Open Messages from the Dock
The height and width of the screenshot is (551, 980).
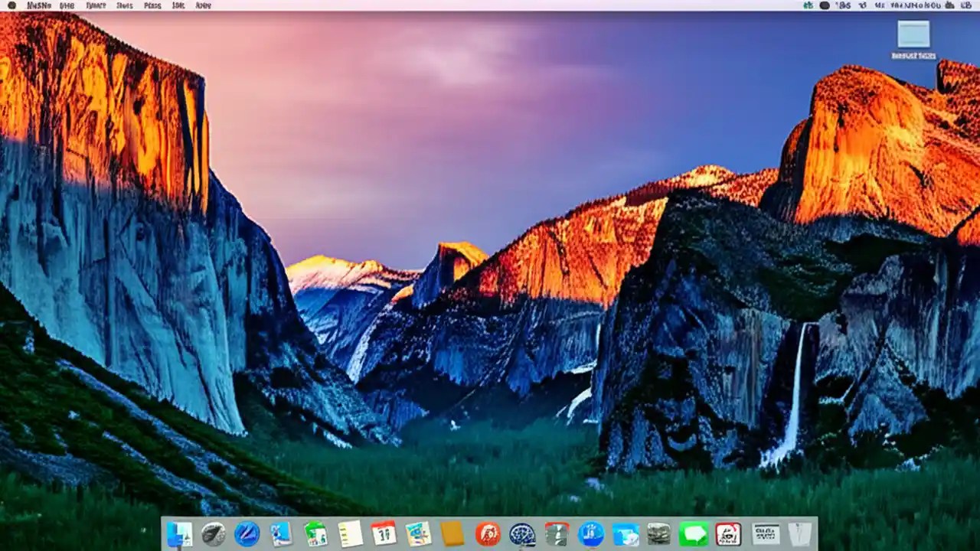pyautogui.click(x=695, y=532)
